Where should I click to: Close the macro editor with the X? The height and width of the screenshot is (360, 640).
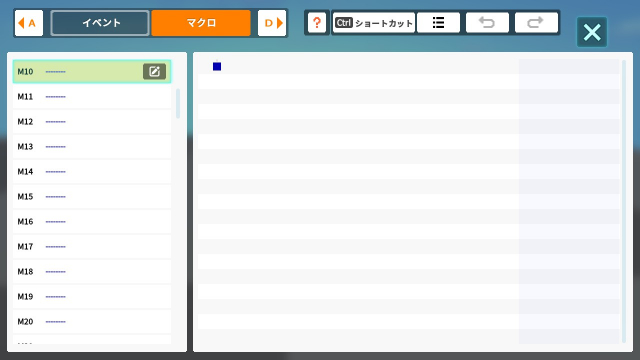coord(592,32)
